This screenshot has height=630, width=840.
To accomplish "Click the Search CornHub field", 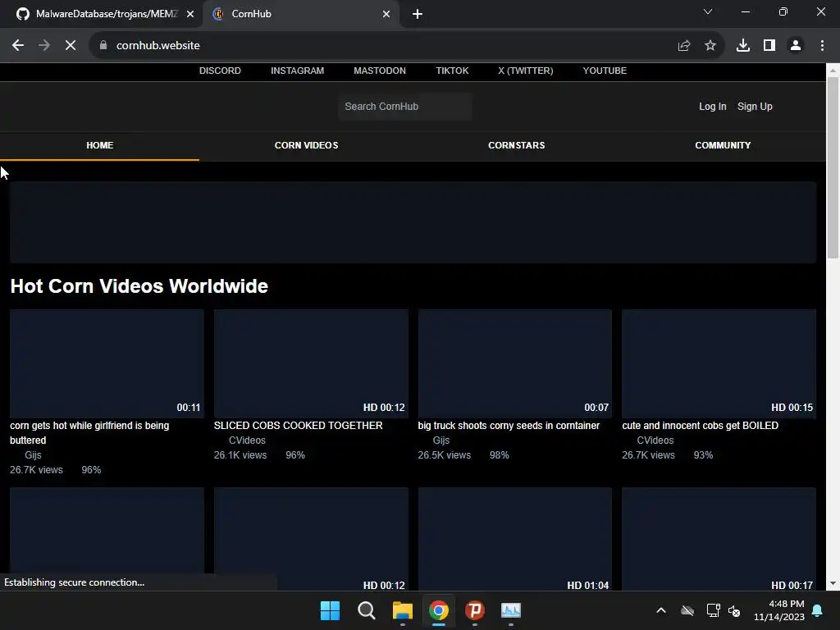I will coord(405,107).
